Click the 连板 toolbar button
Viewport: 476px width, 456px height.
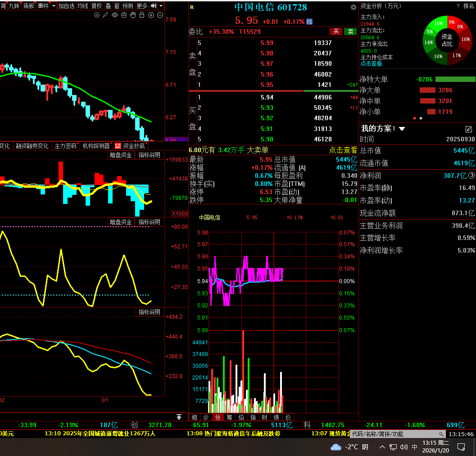(28, 6)
